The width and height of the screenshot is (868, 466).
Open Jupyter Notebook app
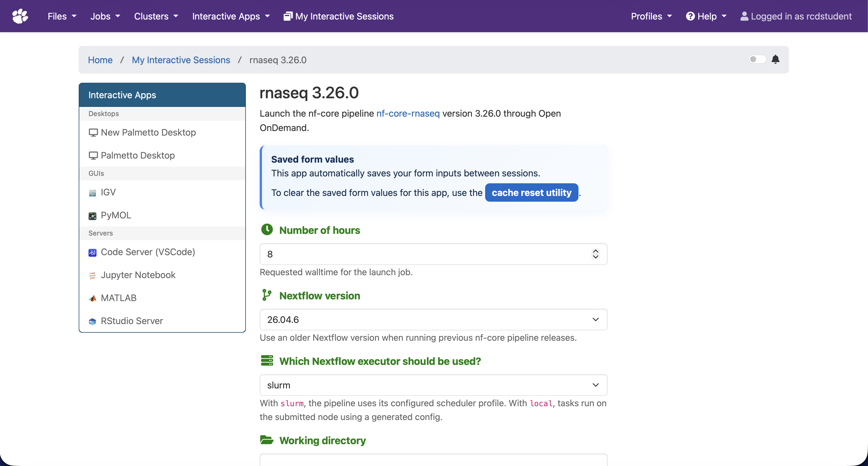click(162, 275)
